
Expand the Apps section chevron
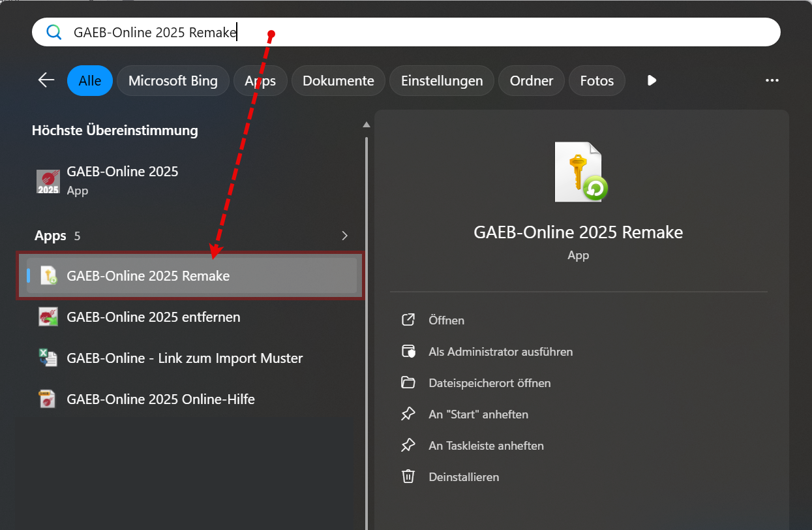click(x=345, y=236)
